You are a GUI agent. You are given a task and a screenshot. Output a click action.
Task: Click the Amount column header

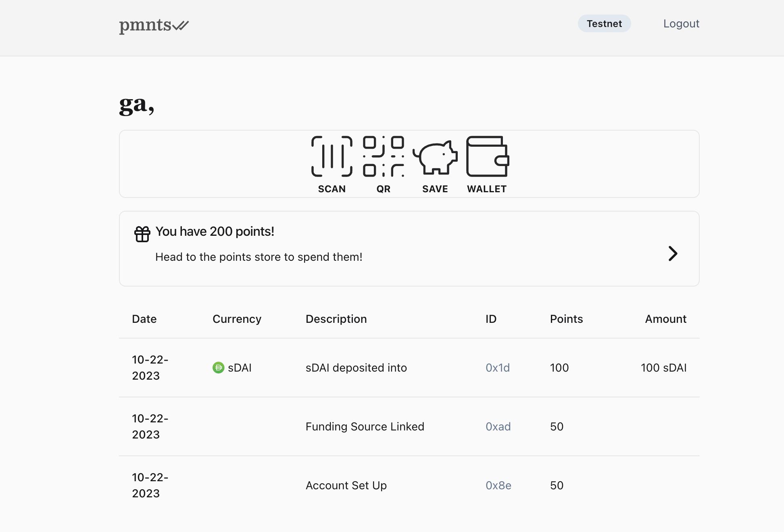tap(666, 319)
